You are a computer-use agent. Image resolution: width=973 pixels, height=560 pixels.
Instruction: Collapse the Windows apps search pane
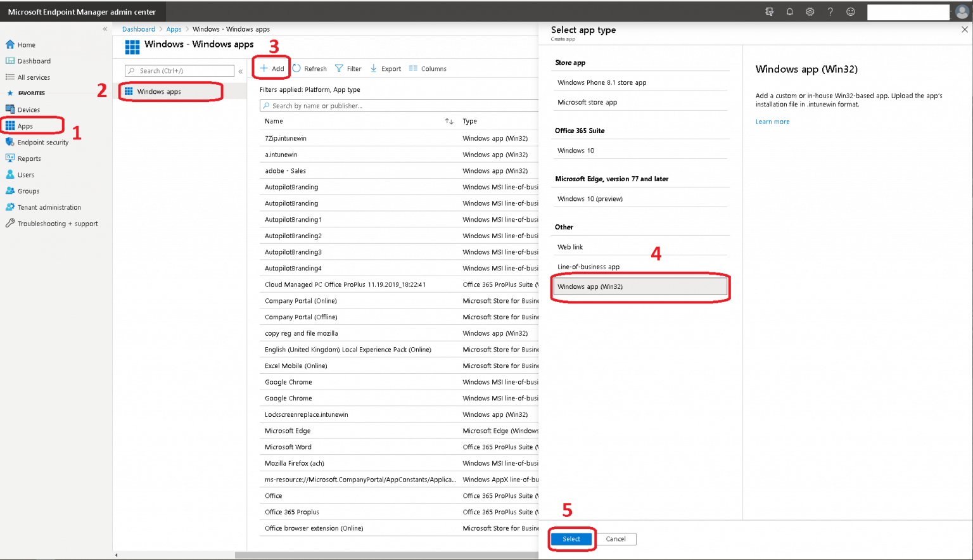pos(240,71)
